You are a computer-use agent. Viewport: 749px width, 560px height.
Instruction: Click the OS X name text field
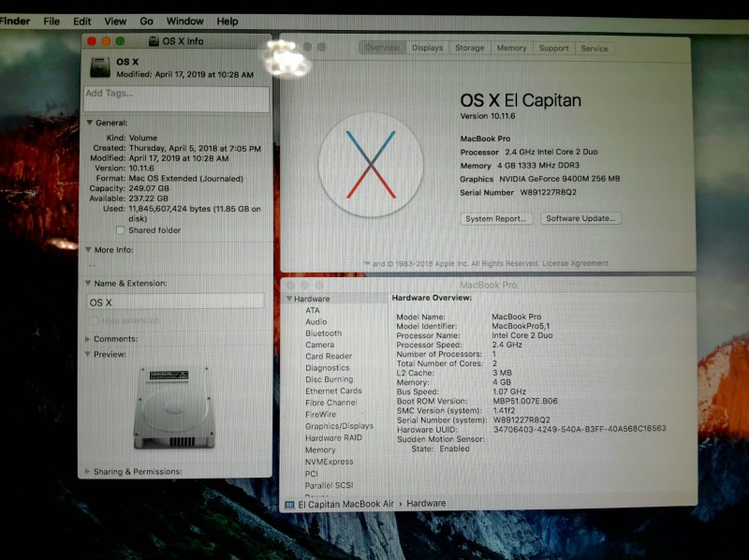click(175, 302)
